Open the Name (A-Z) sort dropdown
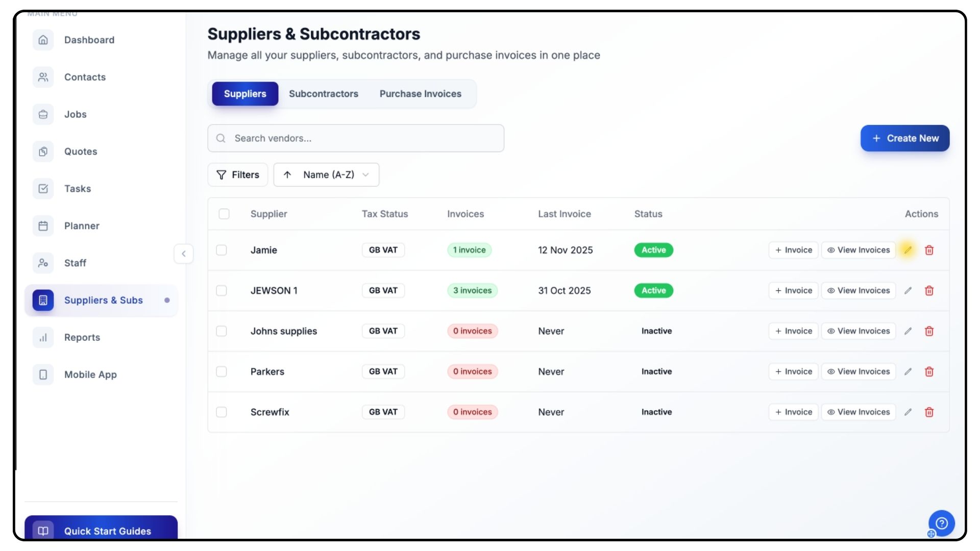Viewport: 980px width, 551px height. point(327,175)
